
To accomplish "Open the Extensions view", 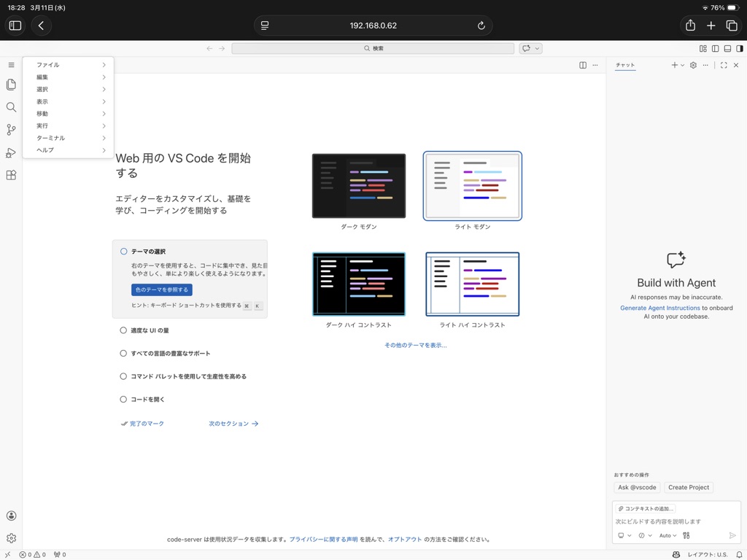I will 11,175.
